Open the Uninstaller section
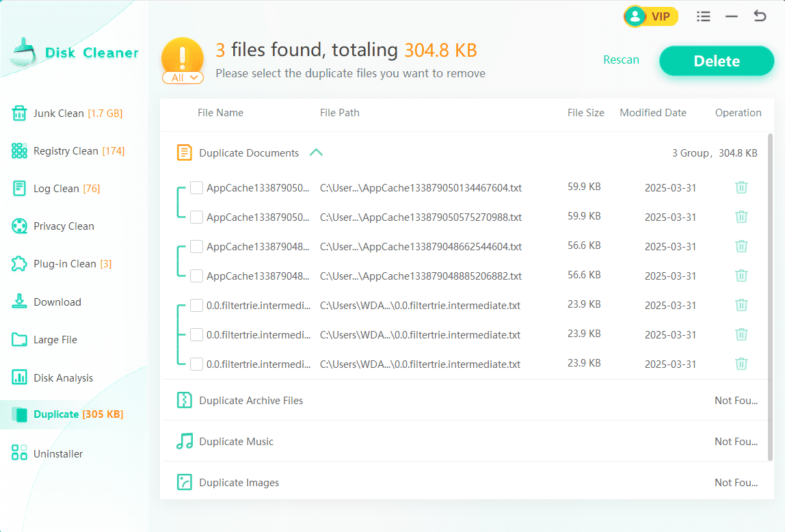 tap(58, 453)
